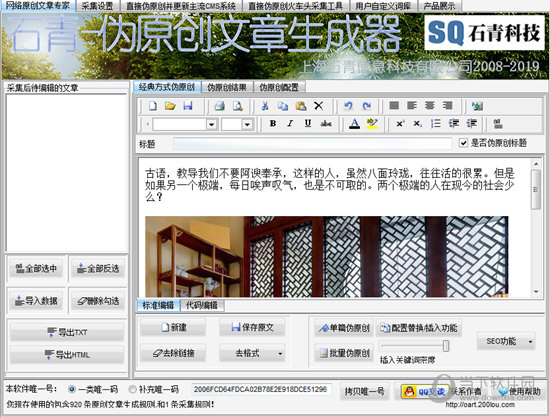Image resolution: width=550 pixels, height=417 pixels.
Task: Toggle the 是否伪原创标题 checkbox
Action: [463, 143]
